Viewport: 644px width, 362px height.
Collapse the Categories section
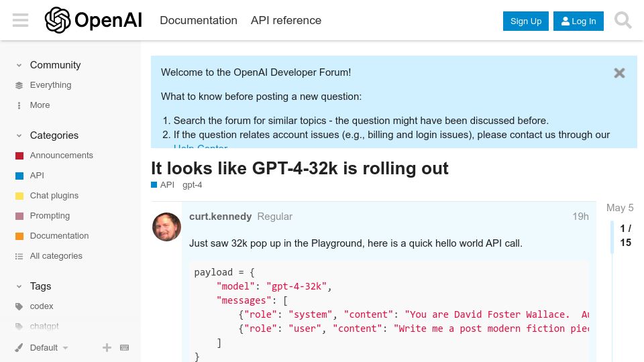pos(19,135)
